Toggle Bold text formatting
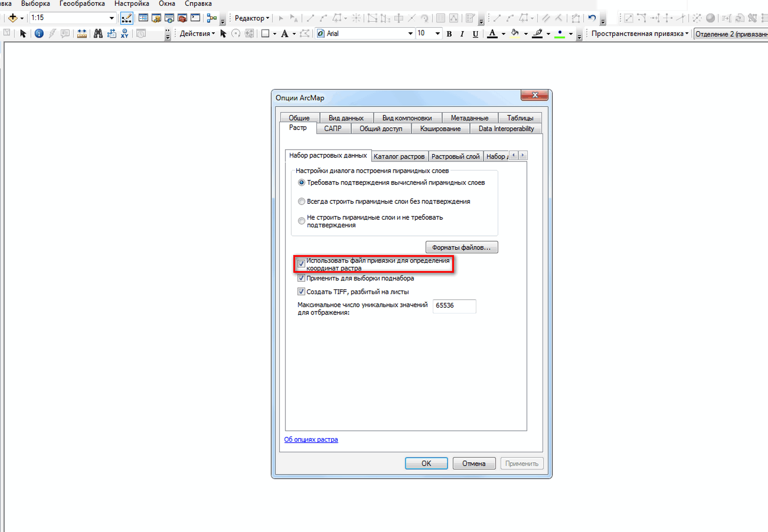 pos(449,34)
